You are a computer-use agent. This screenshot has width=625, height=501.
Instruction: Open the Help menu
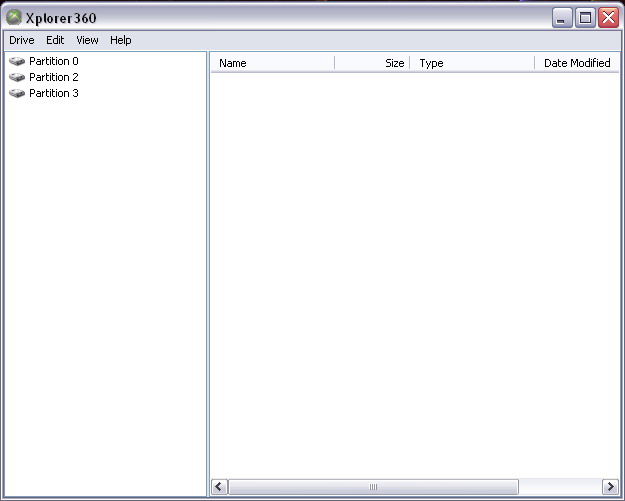pyautogui.click(x=121, y=40)
